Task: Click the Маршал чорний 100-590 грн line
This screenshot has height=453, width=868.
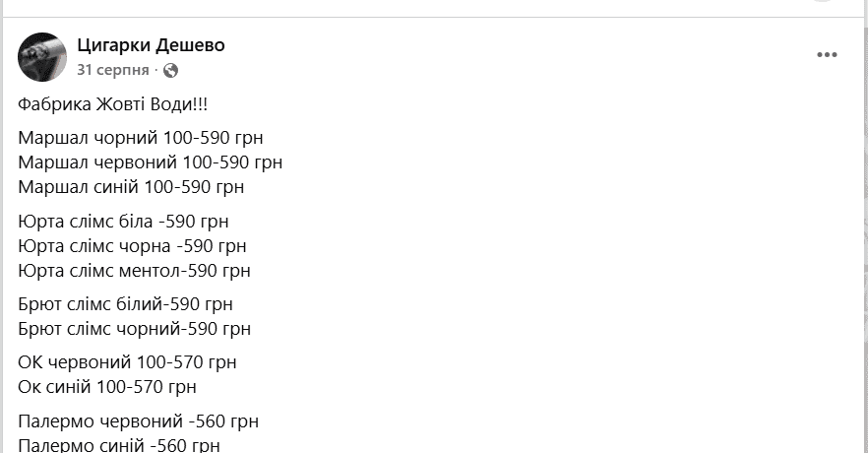Action: pos(141,137)
